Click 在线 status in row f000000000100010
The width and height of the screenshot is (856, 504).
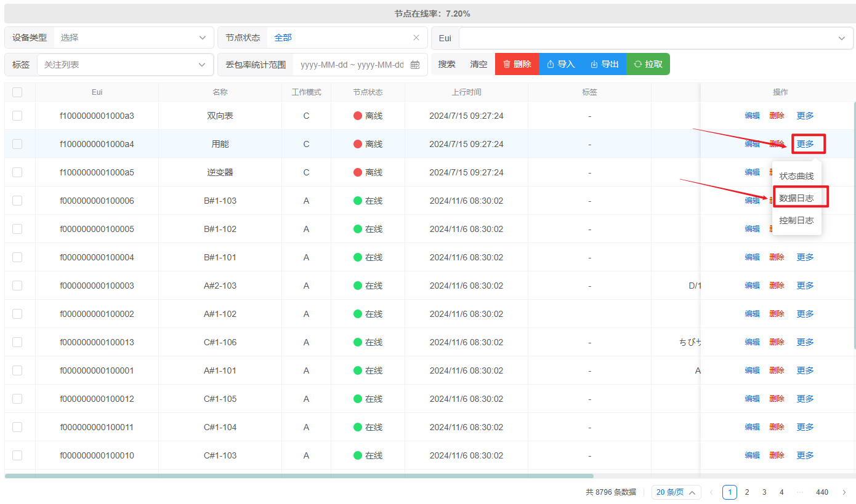coord(368,455)
